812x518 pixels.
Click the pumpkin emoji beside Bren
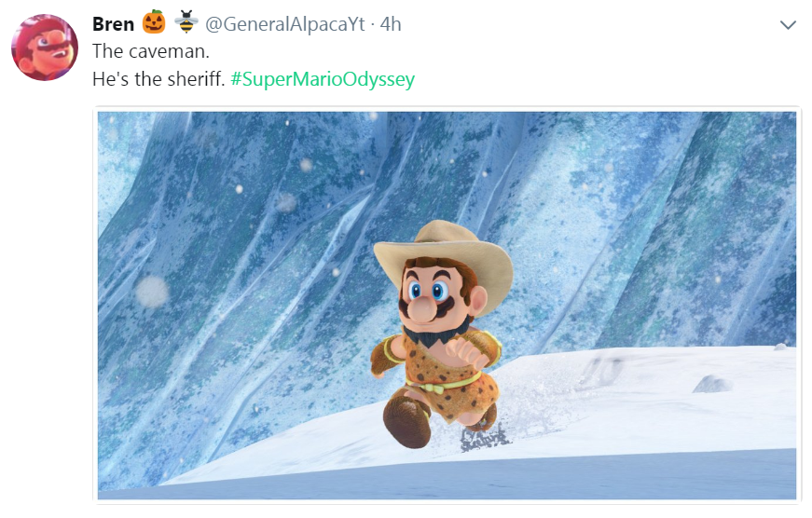point(154,22)
